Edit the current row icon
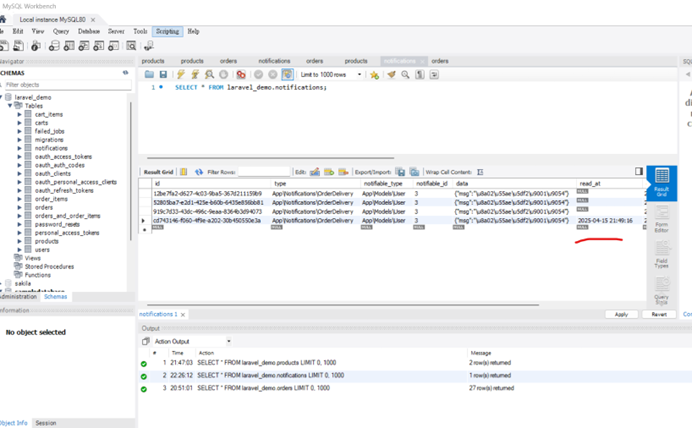 click(x=315, y=172)
